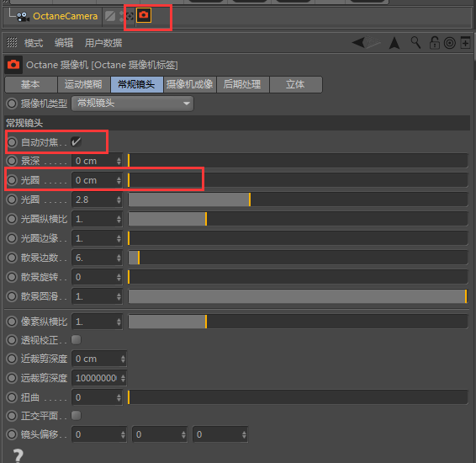Open a new attribute panel with plus icon

(465, 43)
